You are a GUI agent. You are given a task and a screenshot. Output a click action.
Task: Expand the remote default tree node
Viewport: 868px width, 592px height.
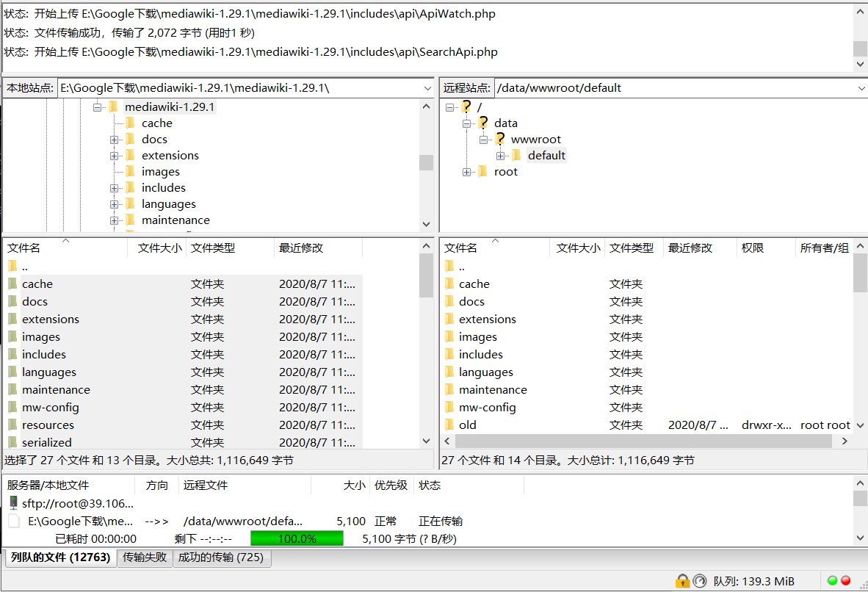[x=500, y=156]
